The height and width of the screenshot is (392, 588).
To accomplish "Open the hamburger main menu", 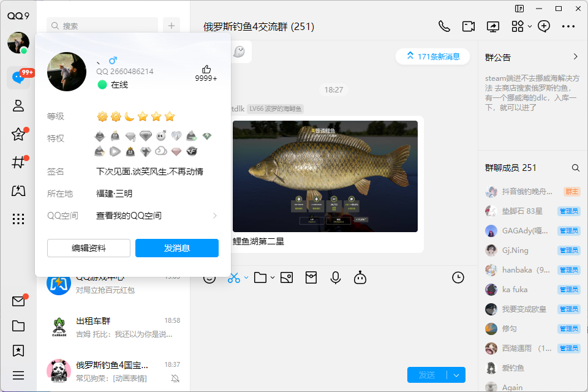I will (x=18, y=375).
